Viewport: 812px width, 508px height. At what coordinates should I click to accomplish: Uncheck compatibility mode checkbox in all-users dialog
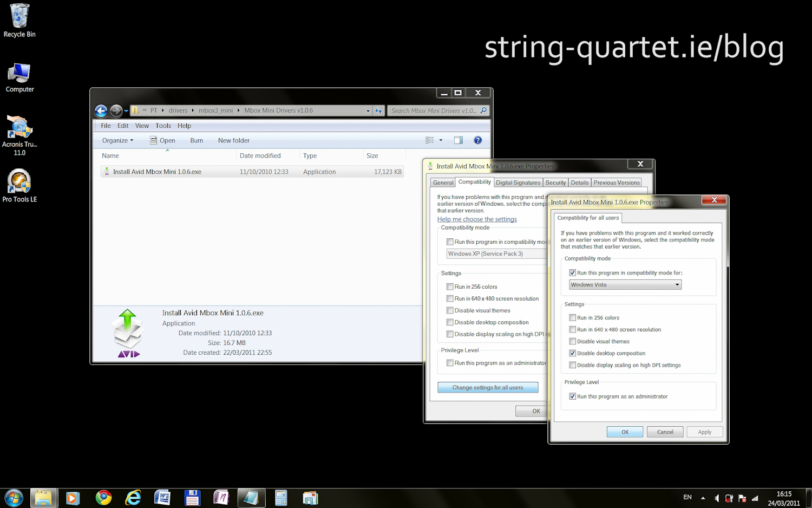[x=572, y=273]
